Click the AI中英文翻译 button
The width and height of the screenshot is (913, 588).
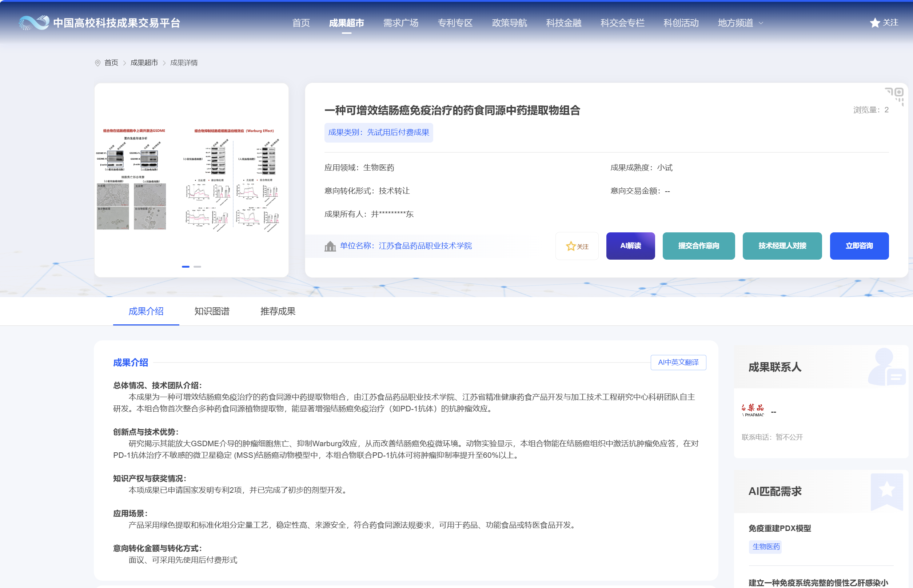[x=678, y=362]
